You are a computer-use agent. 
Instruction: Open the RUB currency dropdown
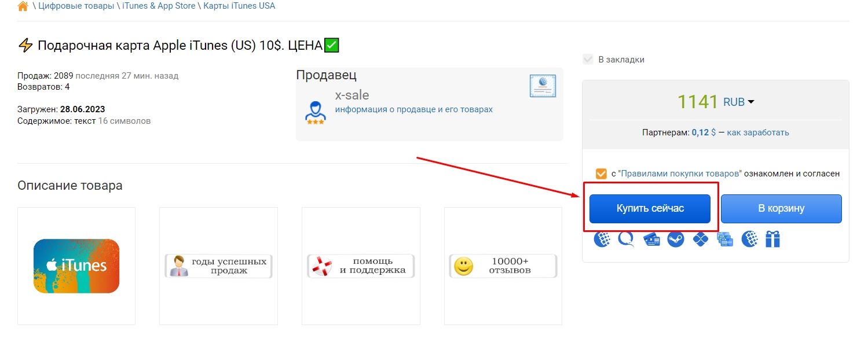pos(739,102)
